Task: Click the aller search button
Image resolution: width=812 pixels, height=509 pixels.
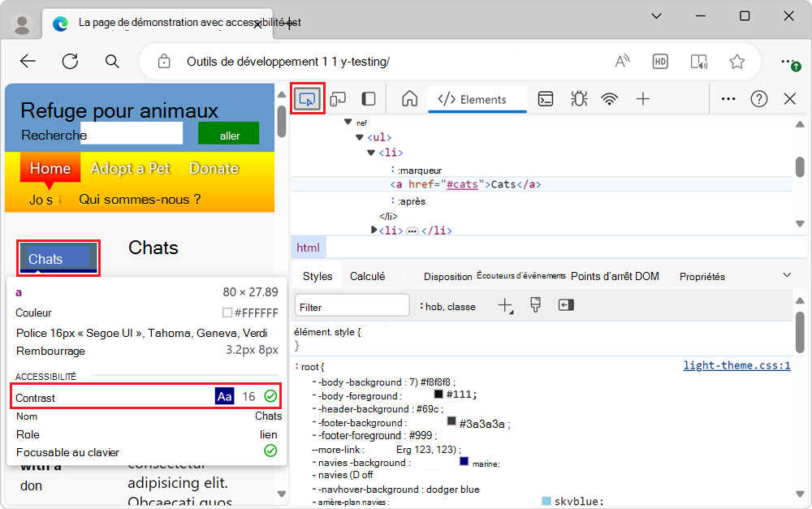Action: [x=229, y=134]
